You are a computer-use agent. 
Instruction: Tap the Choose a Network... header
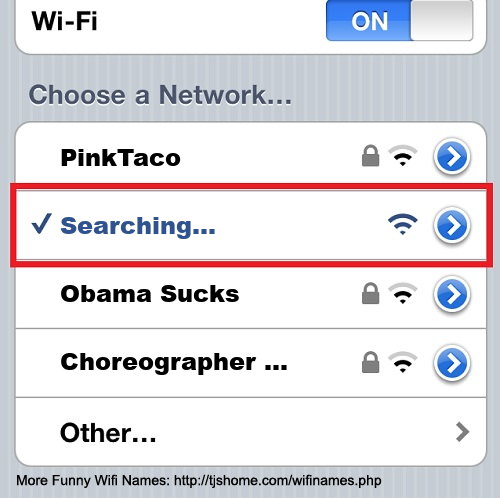click(x=160, y=95)
